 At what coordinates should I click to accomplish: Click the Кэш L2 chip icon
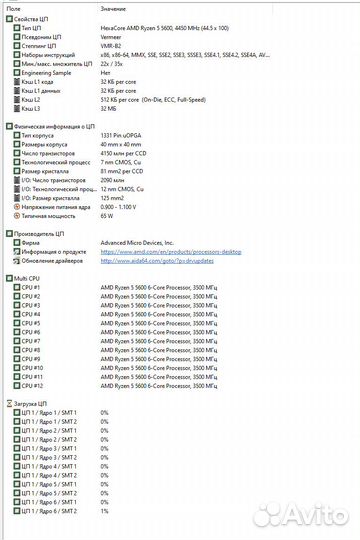[17, 100]
